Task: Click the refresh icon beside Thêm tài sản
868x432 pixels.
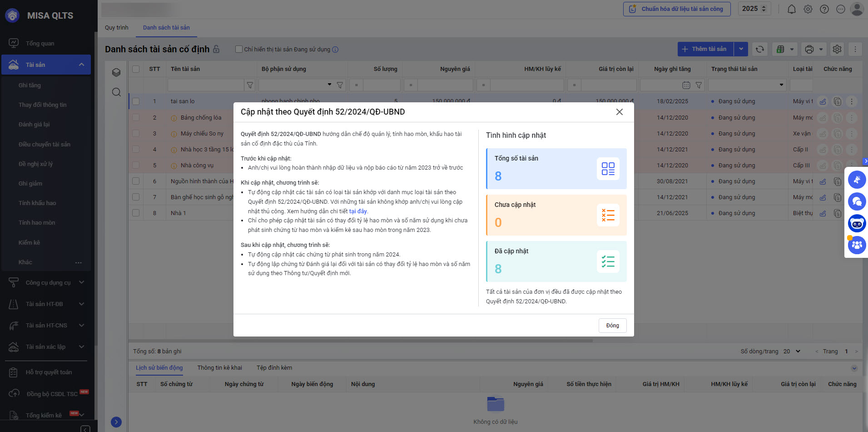Action: click(x=759, y=49)
